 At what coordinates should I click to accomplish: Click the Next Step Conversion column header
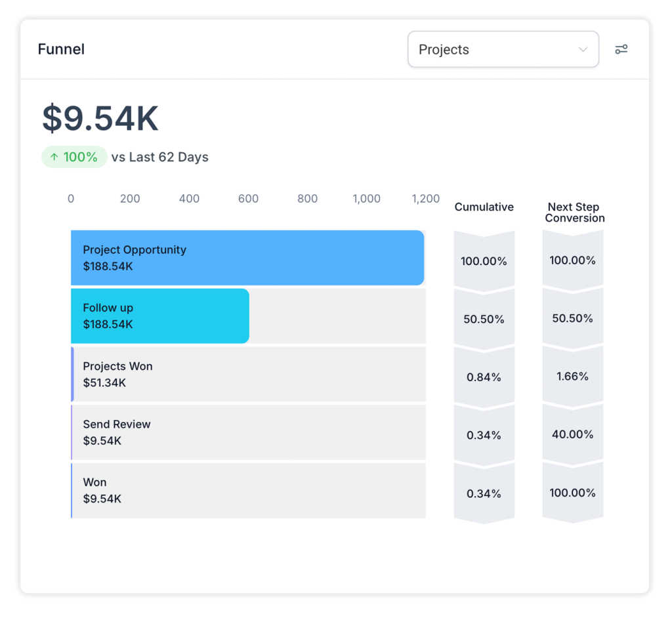tap(574, 213)
